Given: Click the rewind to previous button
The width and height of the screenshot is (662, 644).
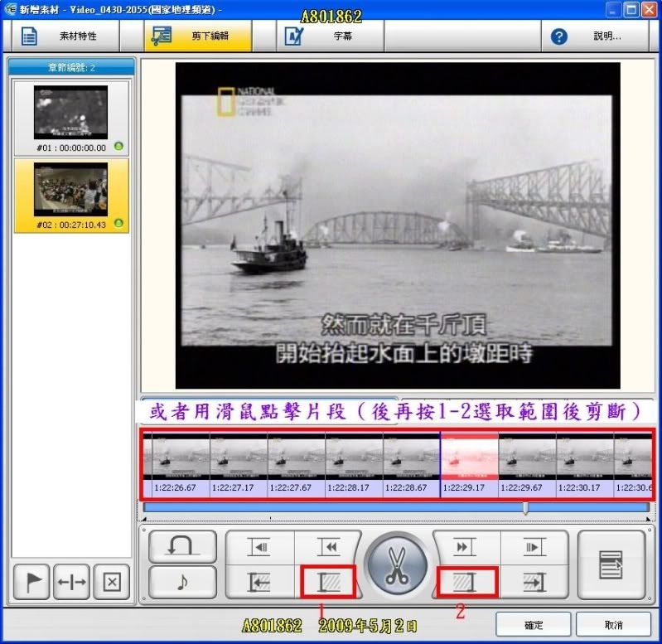Looking at the screenshot, I should [x=329, y=547].
